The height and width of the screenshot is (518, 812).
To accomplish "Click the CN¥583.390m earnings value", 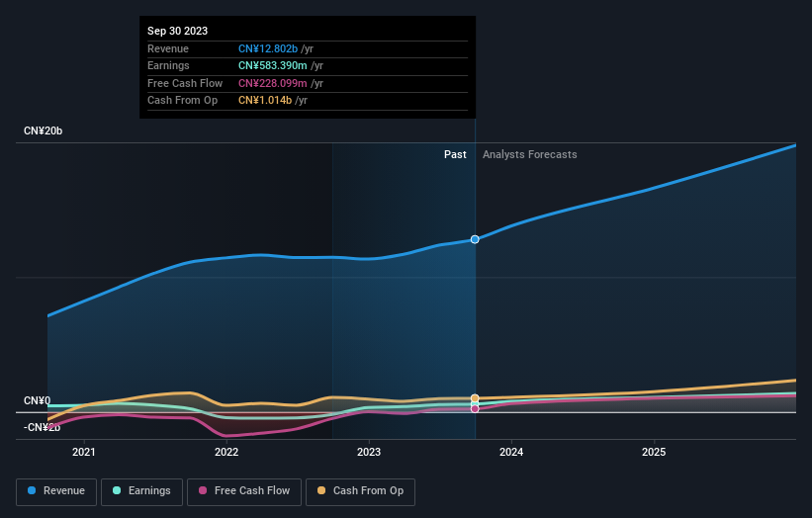I will [272, 65].
